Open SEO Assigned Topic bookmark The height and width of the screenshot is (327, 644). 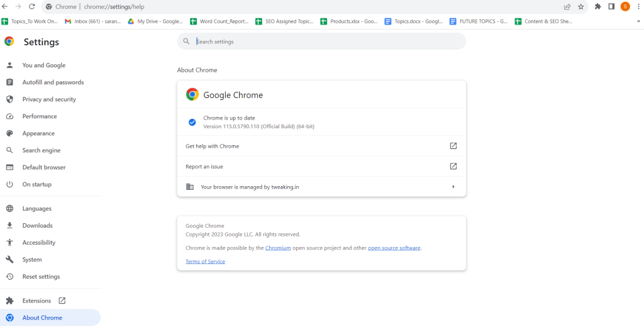[x=284, y=21]
